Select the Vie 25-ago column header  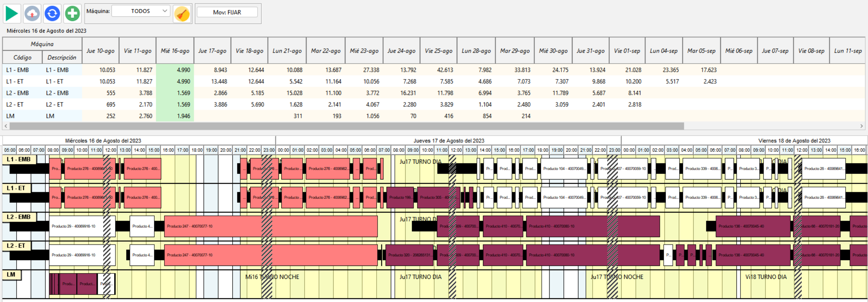click(438, 51)
